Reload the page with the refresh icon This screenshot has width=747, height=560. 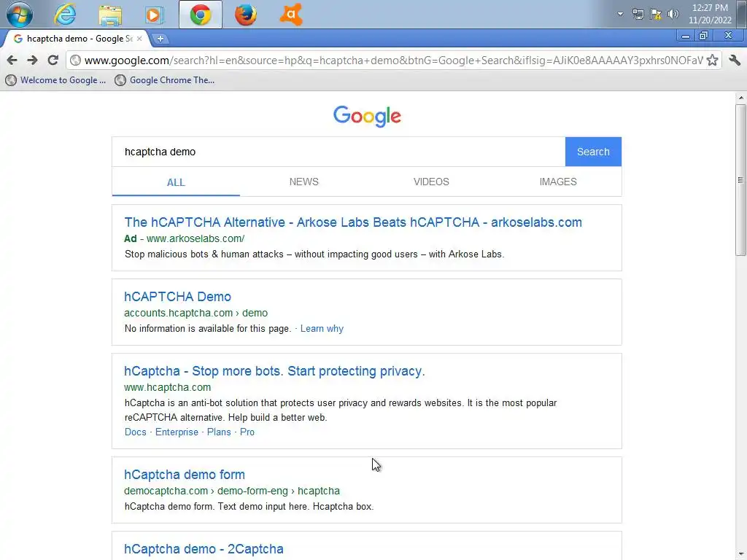coord(53,60)
